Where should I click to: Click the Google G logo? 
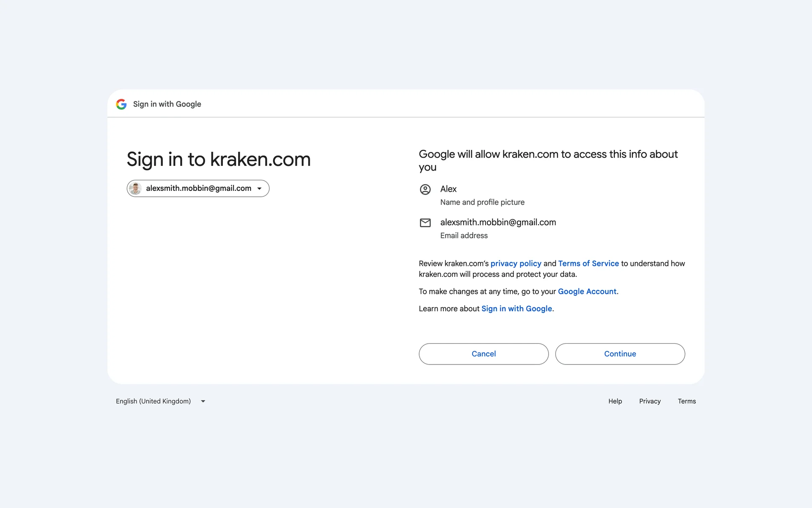[x=121, y=104]
